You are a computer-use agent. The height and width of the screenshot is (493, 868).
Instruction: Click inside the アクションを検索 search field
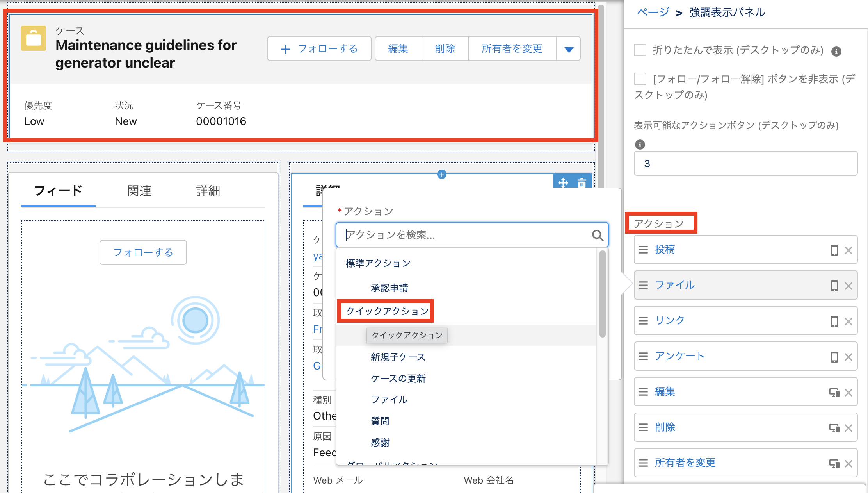click(449, 235)
